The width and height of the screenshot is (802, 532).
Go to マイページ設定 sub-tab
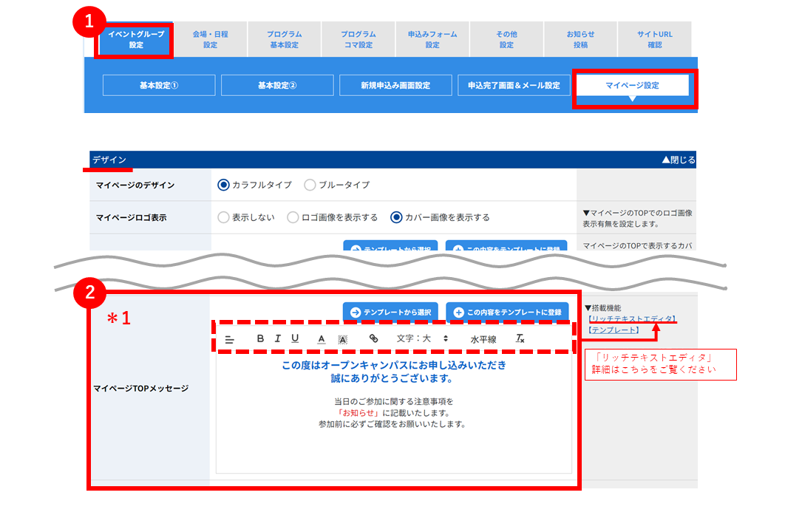632,86
